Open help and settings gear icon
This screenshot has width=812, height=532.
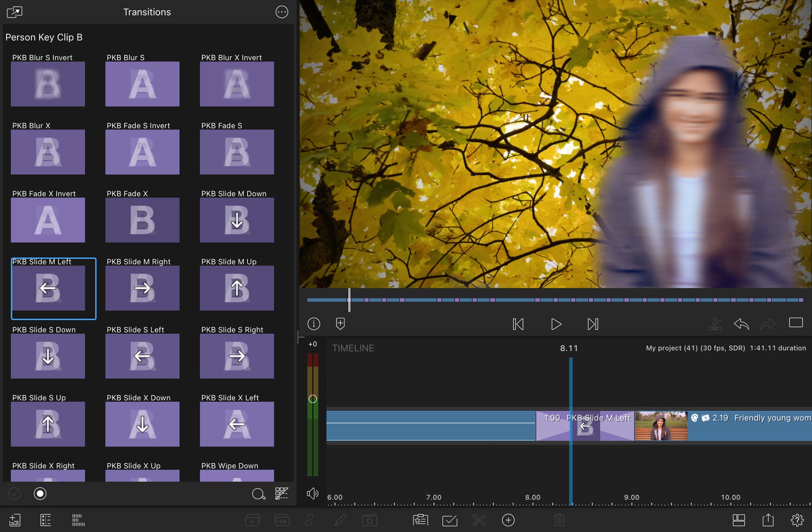[x=797, y=520]
